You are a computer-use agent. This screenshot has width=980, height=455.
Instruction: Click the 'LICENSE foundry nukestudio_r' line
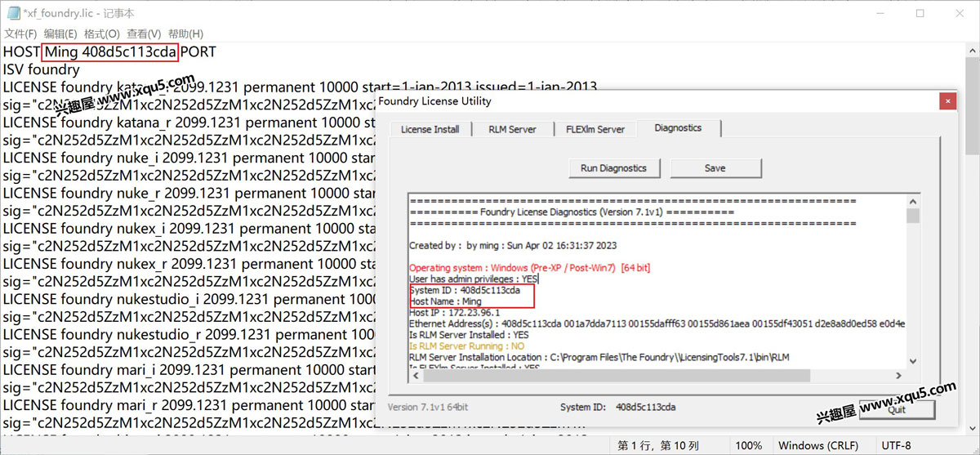coord(189,334)
